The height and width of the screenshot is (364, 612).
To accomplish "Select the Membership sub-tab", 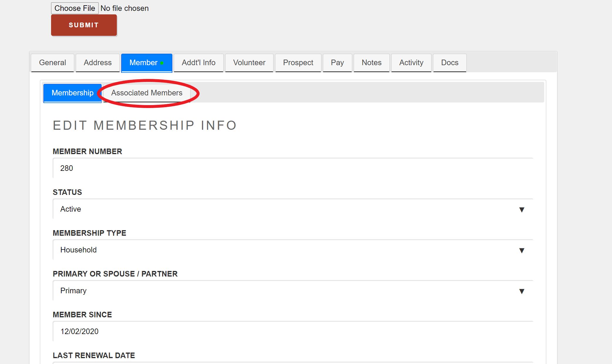I will [x=73, y=93].
